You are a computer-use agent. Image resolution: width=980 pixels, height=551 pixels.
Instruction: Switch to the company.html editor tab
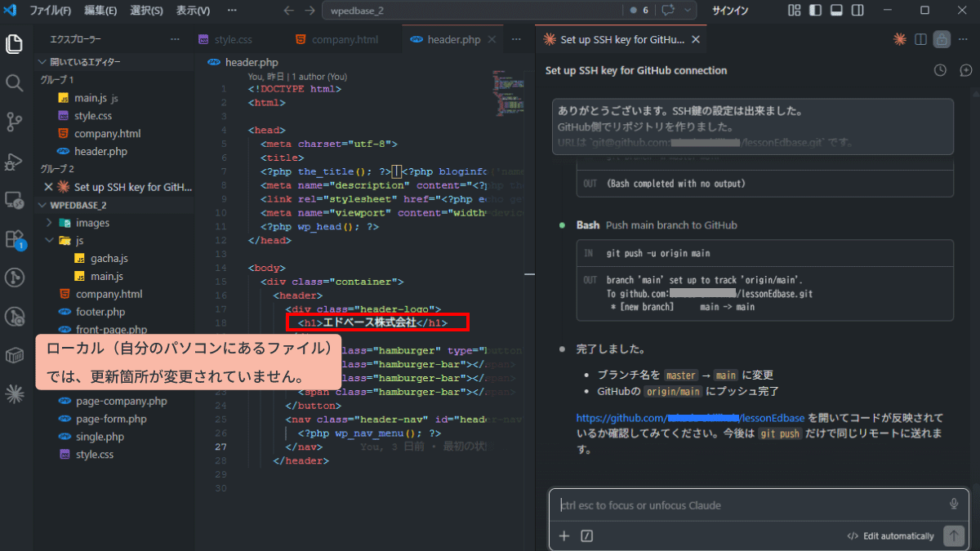[x=344, y=39]
